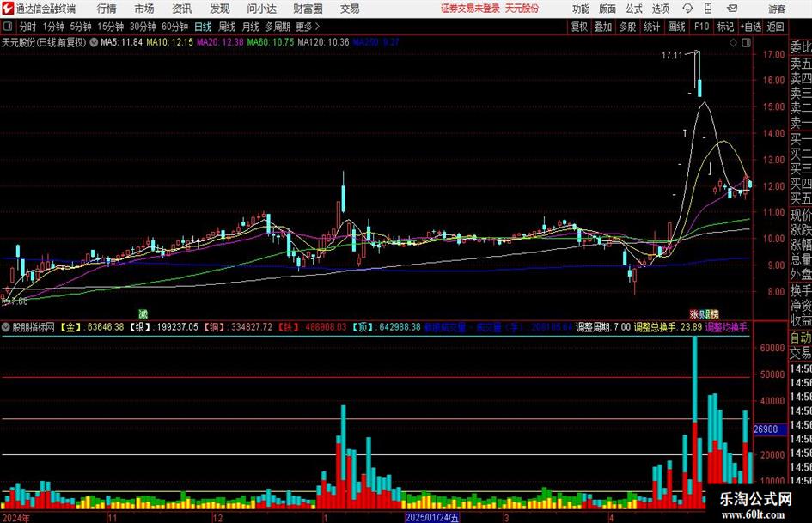
Task: Click the diamond icon above the price axis
Action: click(x=733, y=43)
